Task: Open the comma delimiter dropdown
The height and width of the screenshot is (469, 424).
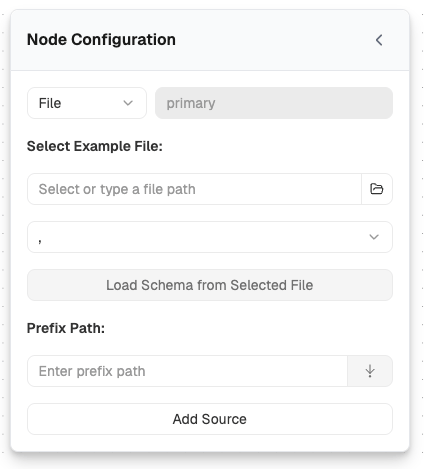Action: click(210, 237)
